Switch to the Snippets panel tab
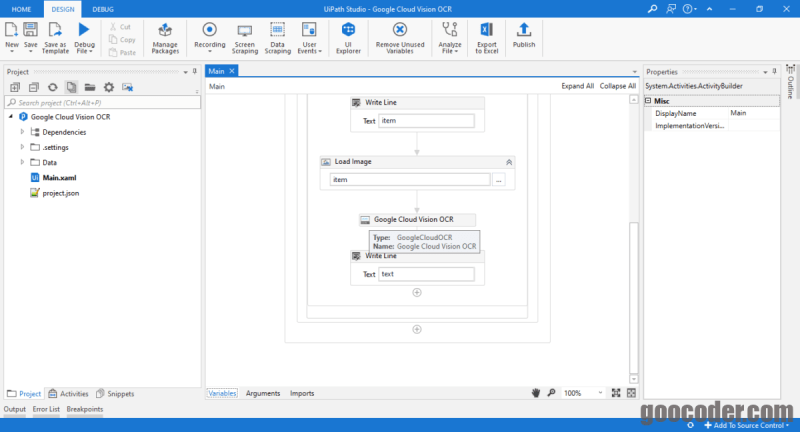This screenshot has width=800, height=432. tap(115, 394)
